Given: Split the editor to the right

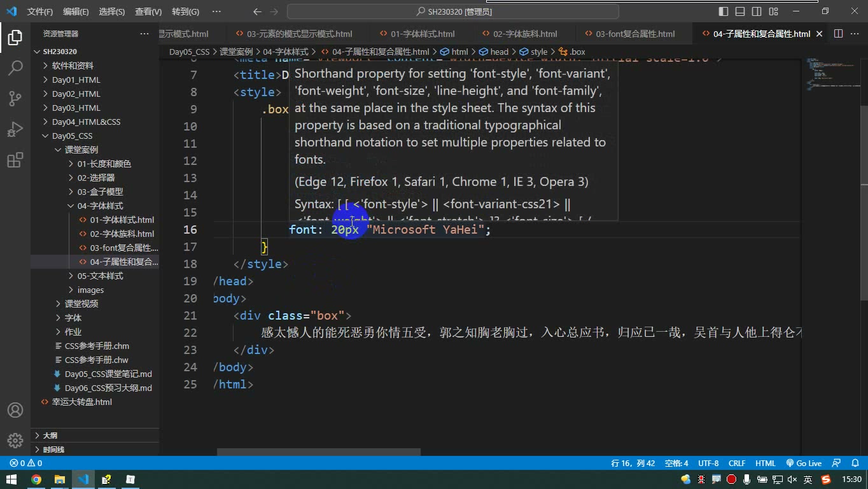Looking at the screenshot, I should point(838,34).
